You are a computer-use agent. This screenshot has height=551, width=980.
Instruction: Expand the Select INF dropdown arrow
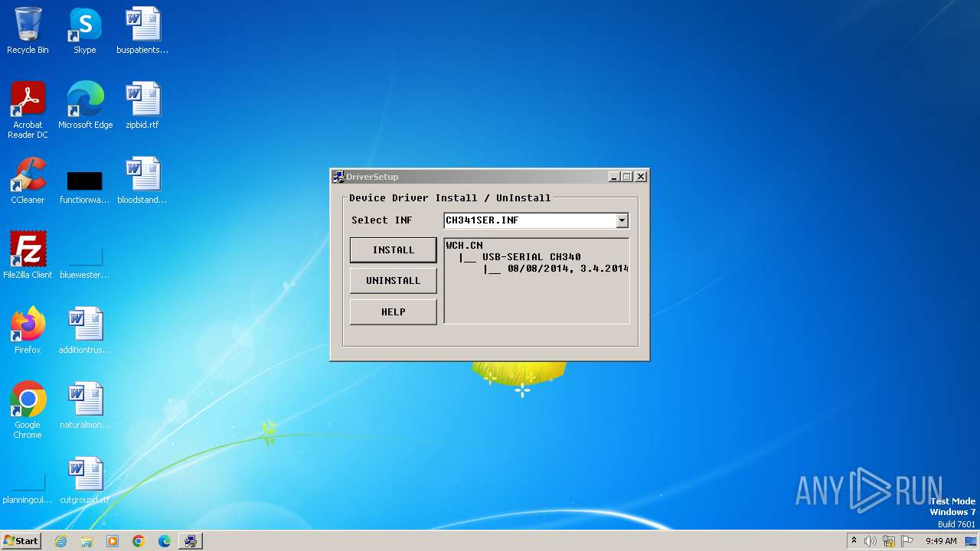coord(622,220)
